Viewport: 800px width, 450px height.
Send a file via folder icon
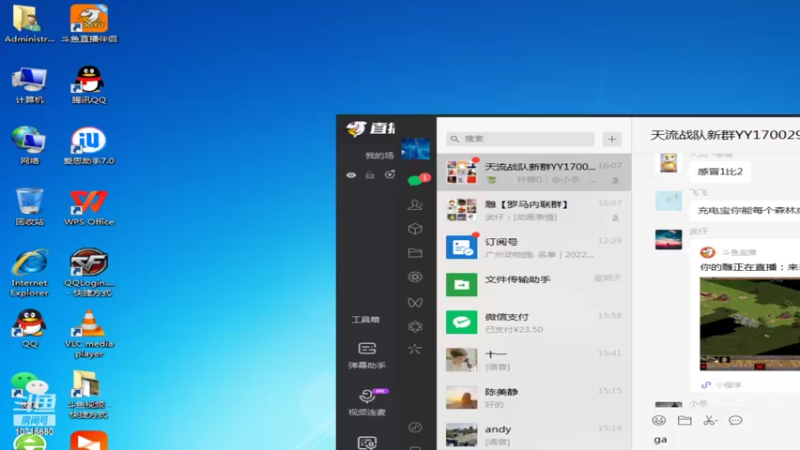coord(684,420)
